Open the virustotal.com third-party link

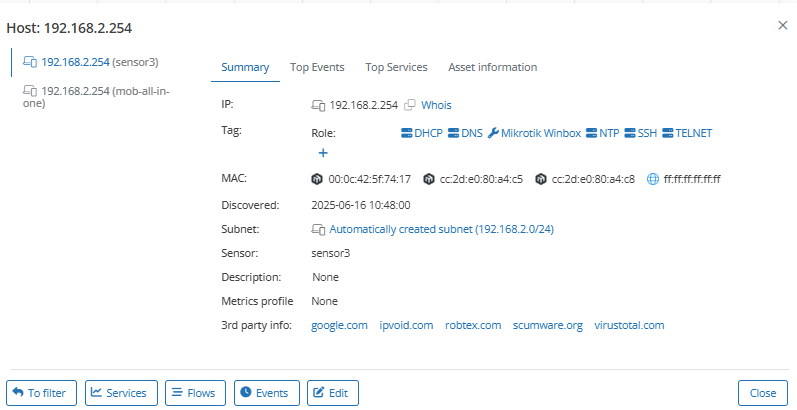coord(629,325)
